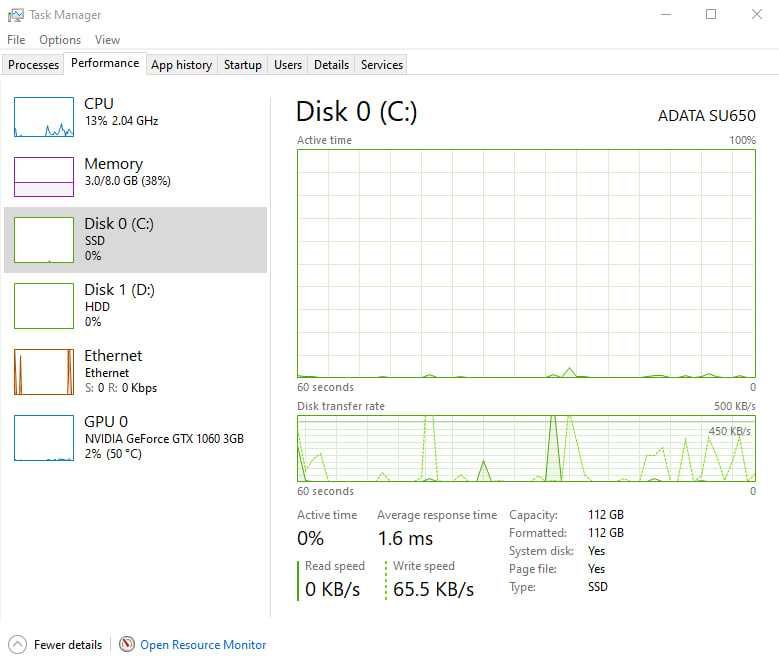Click 13% 2.04 GHz CPU reading

click(122, 121)
